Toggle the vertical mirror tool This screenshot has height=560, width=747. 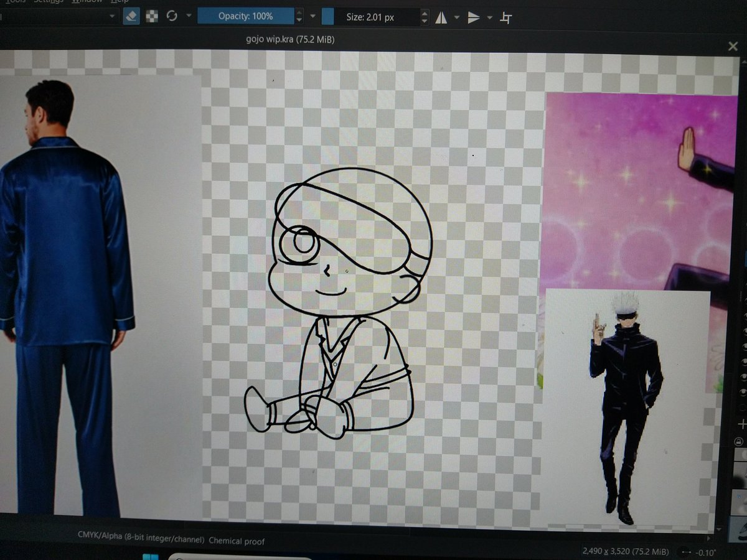pyautogui.click(x=474, y=17)
